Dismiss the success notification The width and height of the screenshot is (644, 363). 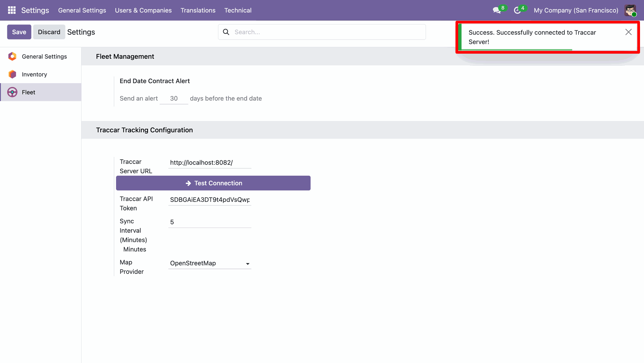pyautogui.click(x=628, y=32)
